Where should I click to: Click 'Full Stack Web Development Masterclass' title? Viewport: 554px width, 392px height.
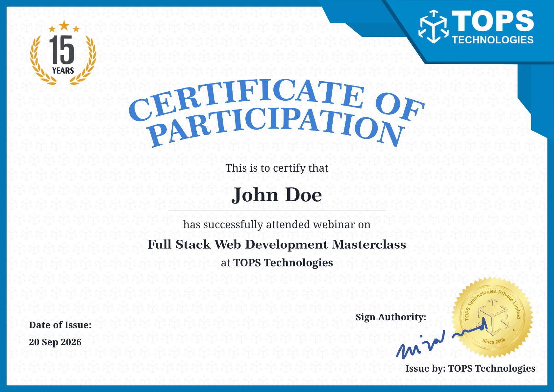(277, 244)
